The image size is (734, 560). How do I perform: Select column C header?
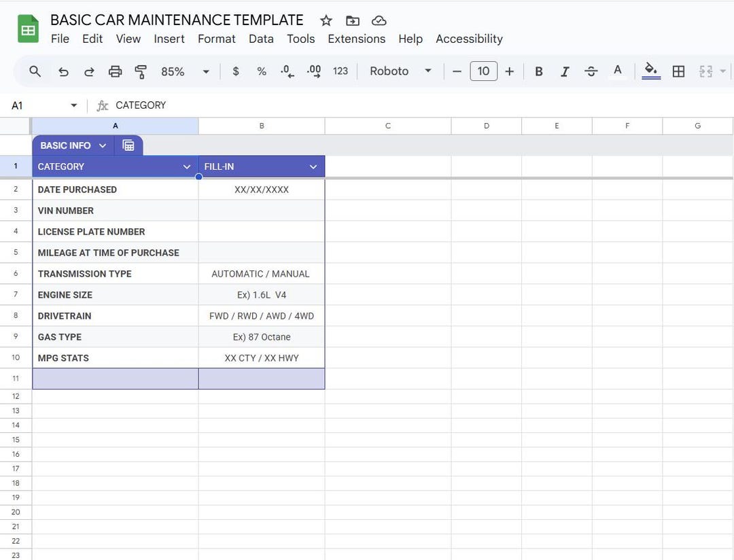point(388,126)
